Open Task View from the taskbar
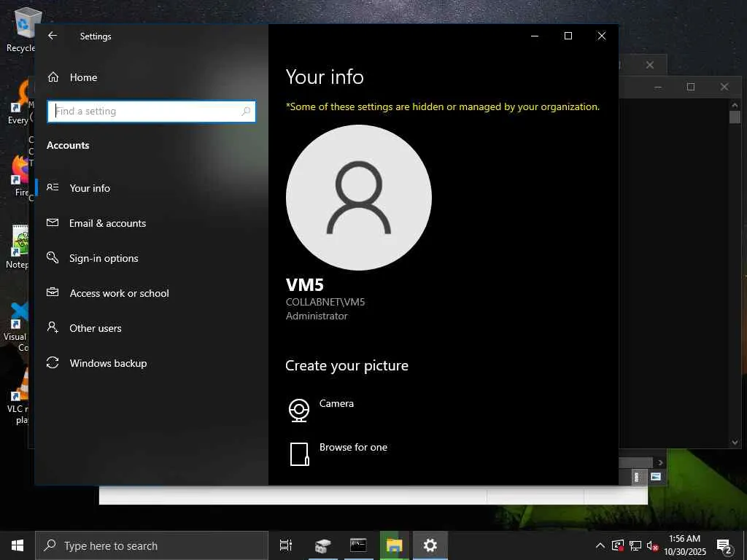Viewport: 747px width, 560px height. tap(286, 545)
